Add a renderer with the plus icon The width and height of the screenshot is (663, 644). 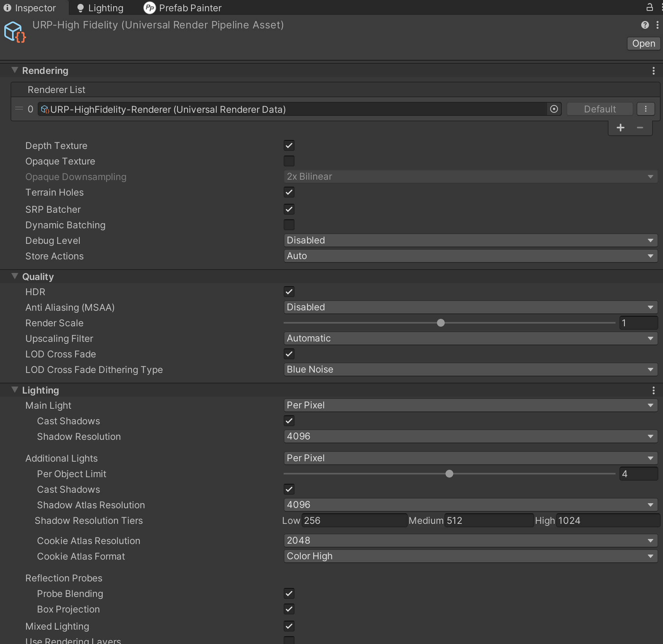coord(621,128)
